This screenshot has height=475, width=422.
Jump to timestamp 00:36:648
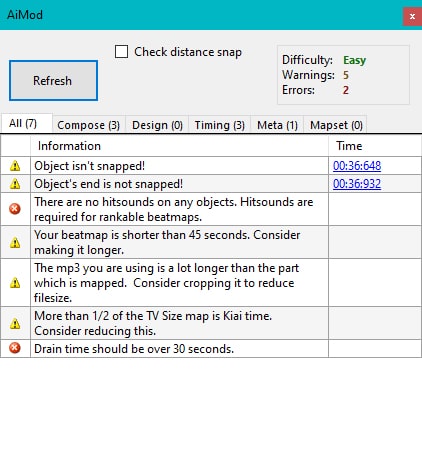point(357,166)
